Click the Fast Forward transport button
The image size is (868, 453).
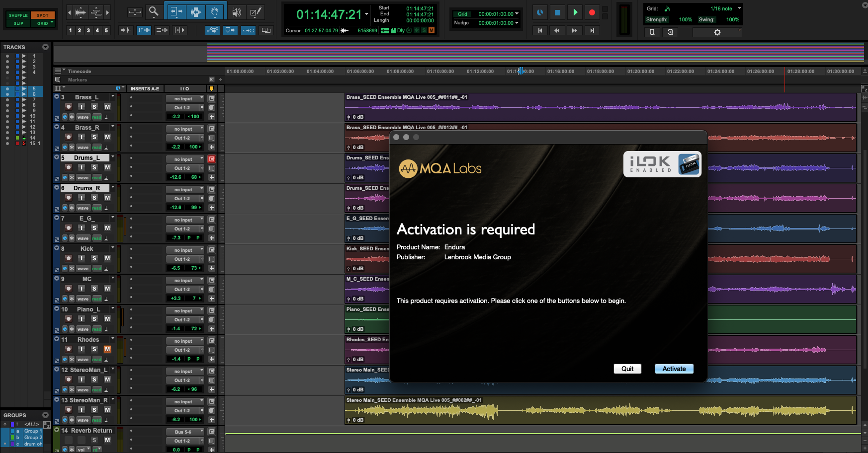click(x=574, y=30)
